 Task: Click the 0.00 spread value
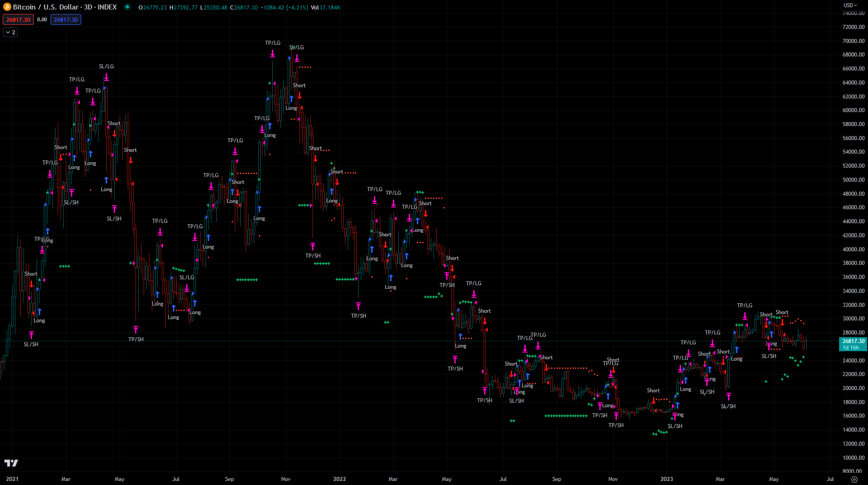click(42, 19)
